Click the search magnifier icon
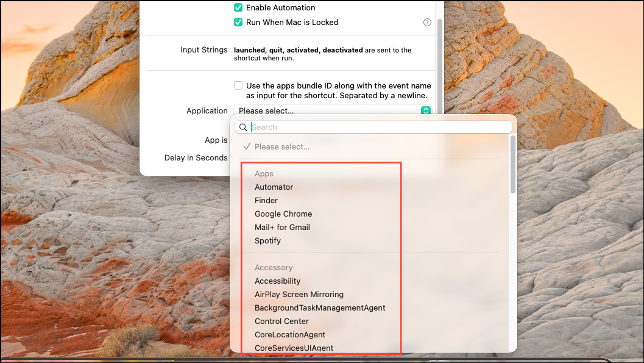The height and width of the screenshot is (363, 644). (243, 127)
